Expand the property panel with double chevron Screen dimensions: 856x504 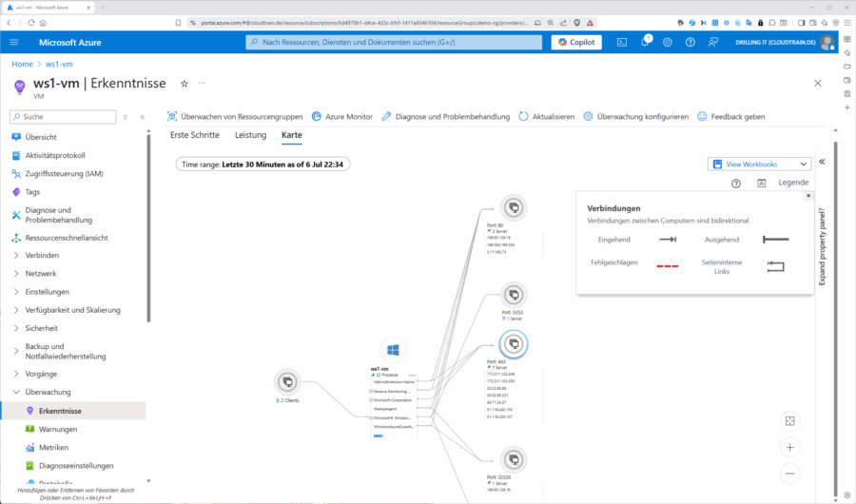tap(822, 162)
